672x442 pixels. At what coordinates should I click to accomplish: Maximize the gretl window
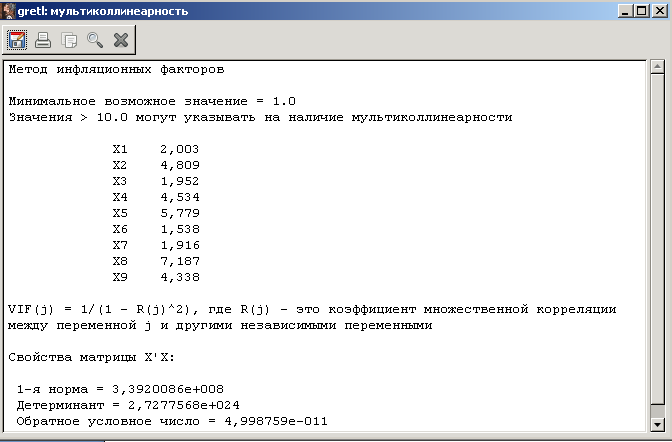[642, 11]
